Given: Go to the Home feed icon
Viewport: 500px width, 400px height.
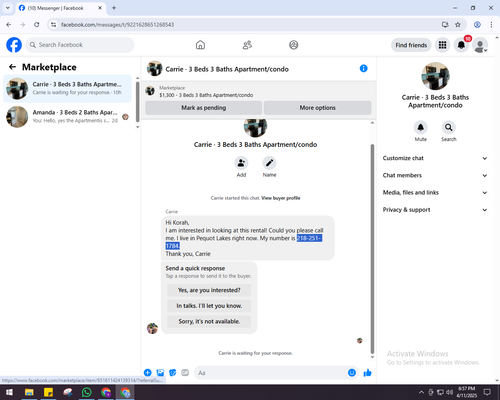Looking at the screenshot, I should tap(200, 45).
